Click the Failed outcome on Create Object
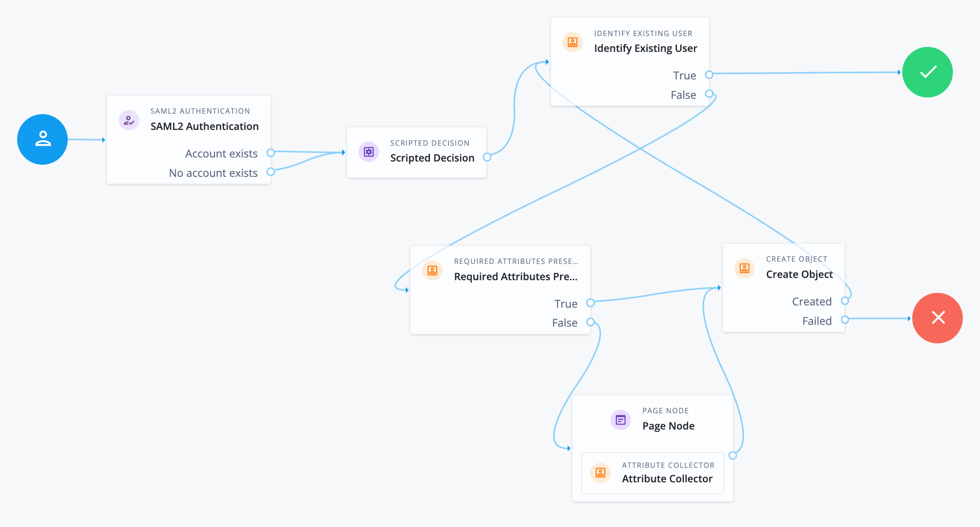The width and height of the screenshot is (980, 527). (x=845, y=320)
